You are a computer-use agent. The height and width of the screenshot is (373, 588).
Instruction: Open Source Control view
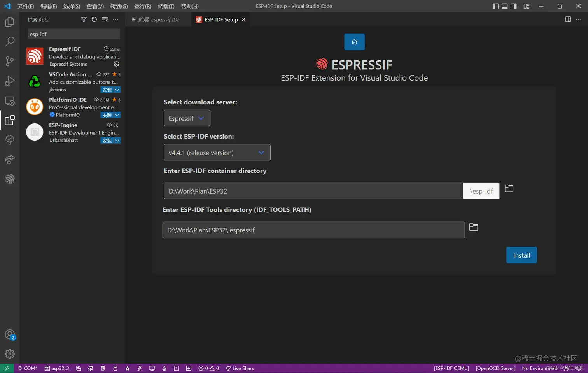pyautogui.click(x=10, y=61)
